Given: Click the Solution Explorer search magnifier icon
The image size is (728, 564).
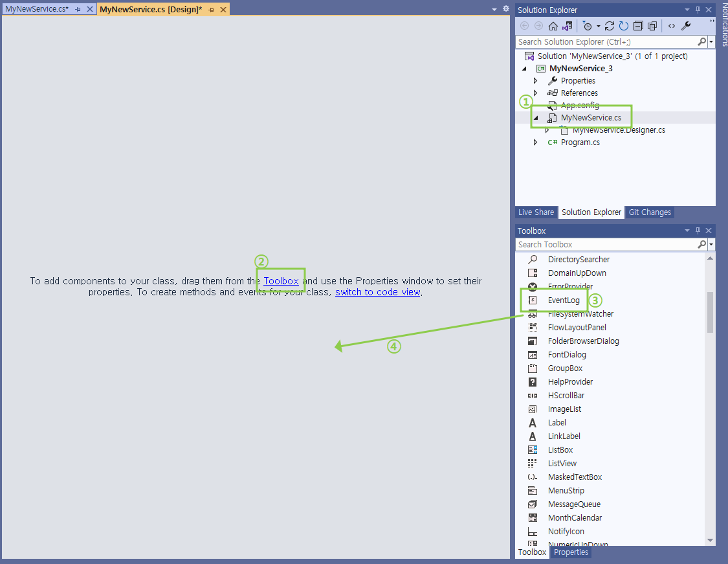Looking at the screenshot, I should coord(702,42).
